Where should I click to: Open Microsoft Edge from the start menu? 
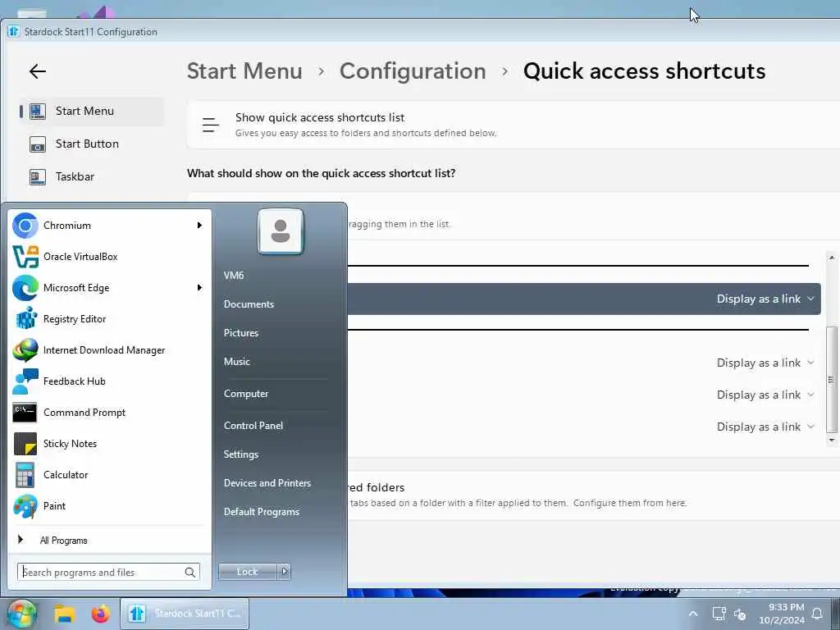107,288
